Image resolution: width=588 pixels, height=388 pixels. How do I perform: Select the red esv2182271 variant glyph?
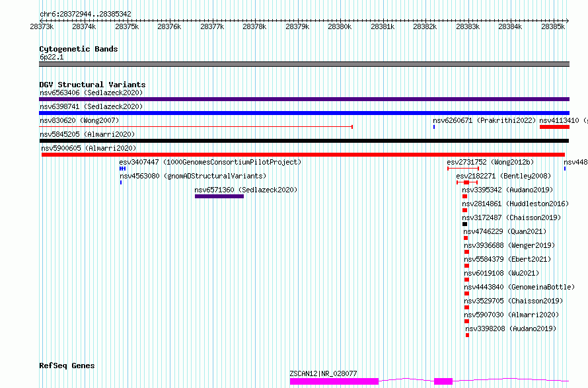[x=467, y=182]
